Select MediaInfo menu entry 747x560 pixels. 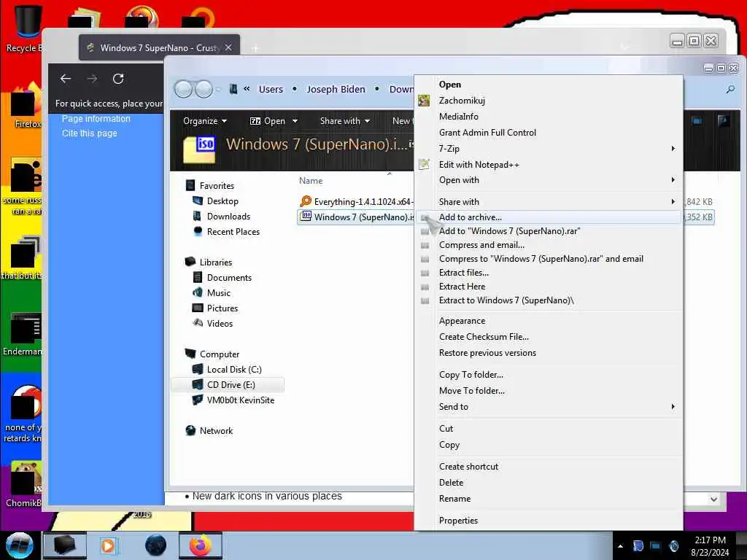point(549,117)
